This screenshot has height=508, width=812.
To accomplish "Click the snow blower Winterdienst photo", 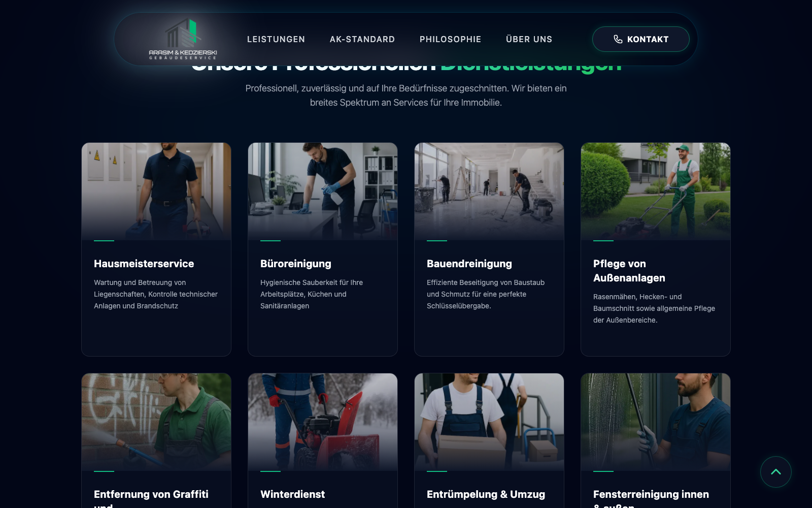I will (x=323, y=422).
